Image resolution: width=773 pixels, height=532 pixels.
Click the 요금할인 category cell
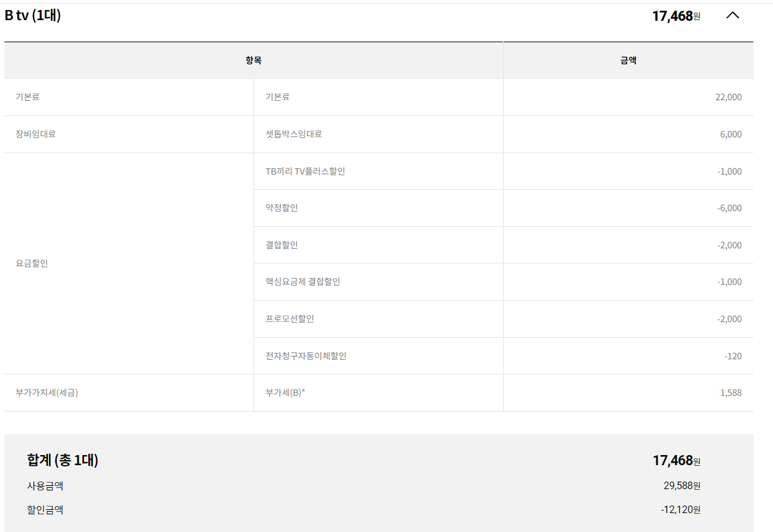[x=32, y=263]
